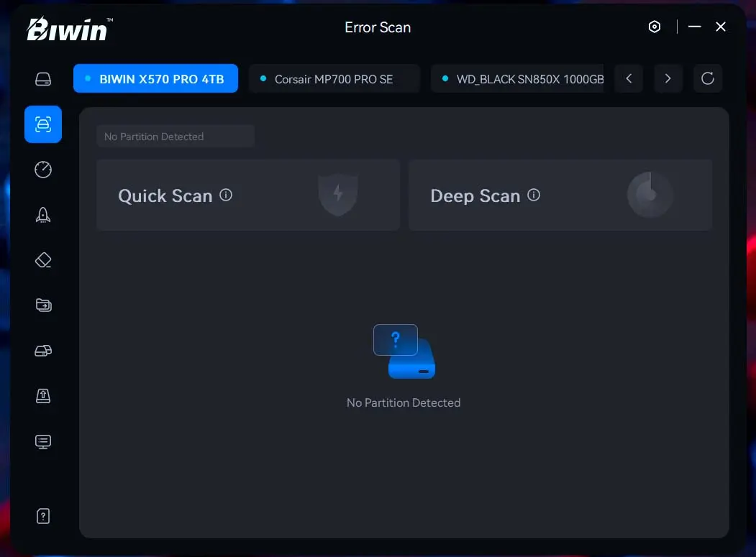Switch to BIWIN X570 PRO 4TB tab

[x=155, y=79]
